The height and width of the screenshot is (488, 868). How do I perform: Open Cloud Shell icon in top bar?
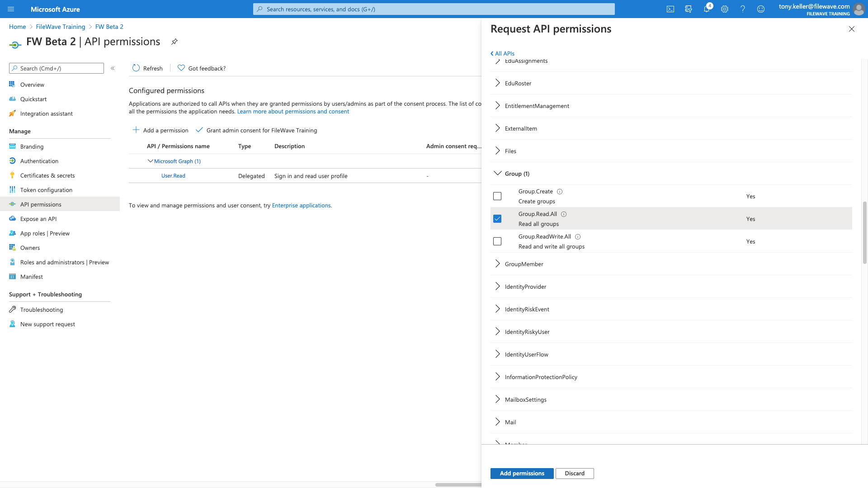tap(670, 9)
